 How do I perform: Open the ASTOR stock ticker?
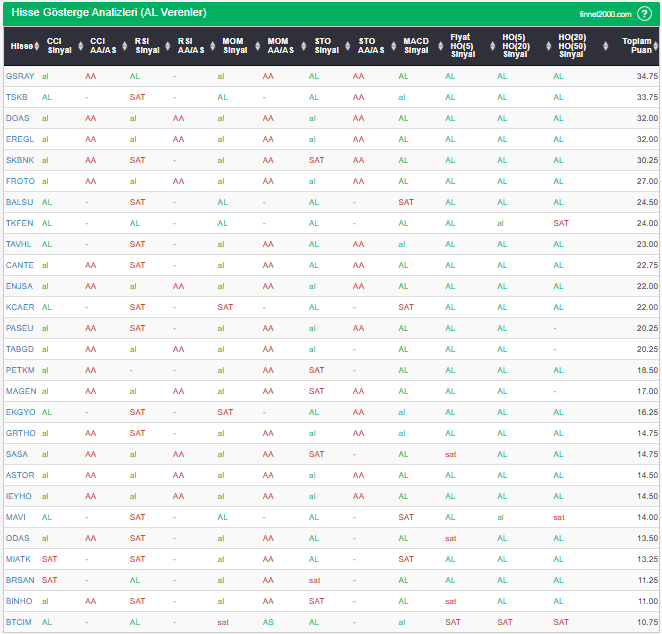pos(20,475)
